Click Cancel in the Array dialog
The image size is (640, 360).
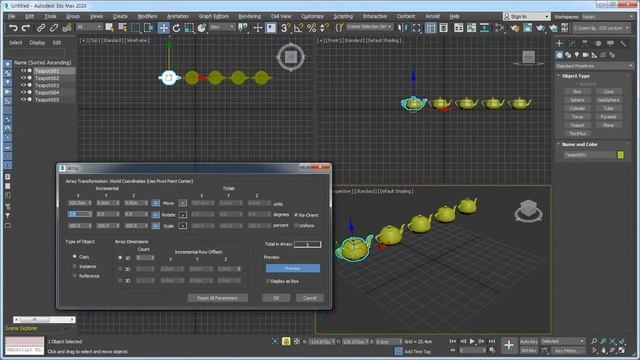pyautogui.click(x=309, y=298)
